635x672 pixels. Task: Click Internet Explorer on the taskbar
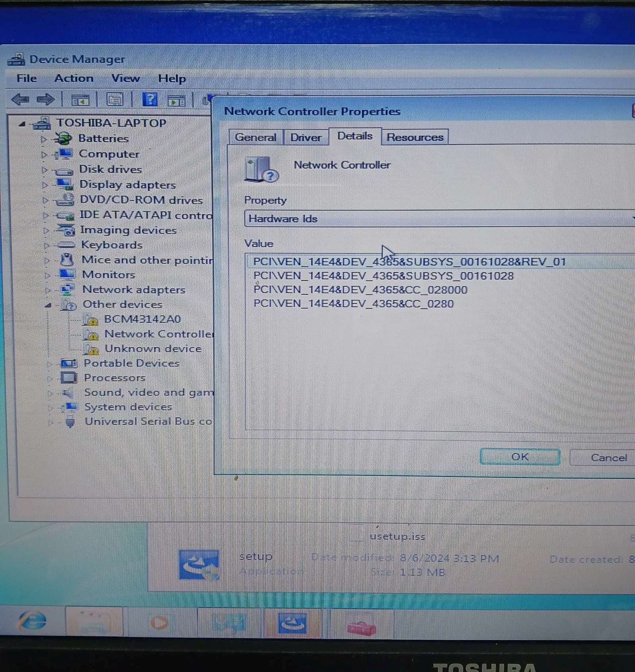pos(33,621)
